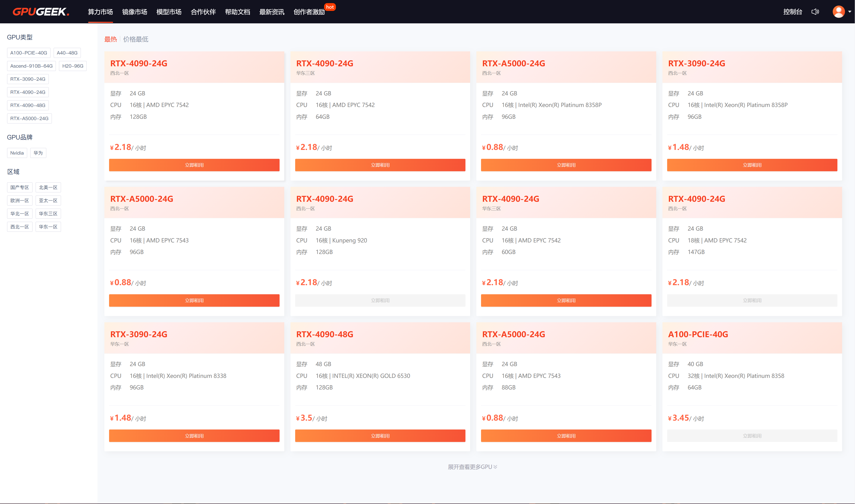Viewport: 855px width, 504px height.
Task: Filter by 华为 brand
Action: click(x=38, y=153)
